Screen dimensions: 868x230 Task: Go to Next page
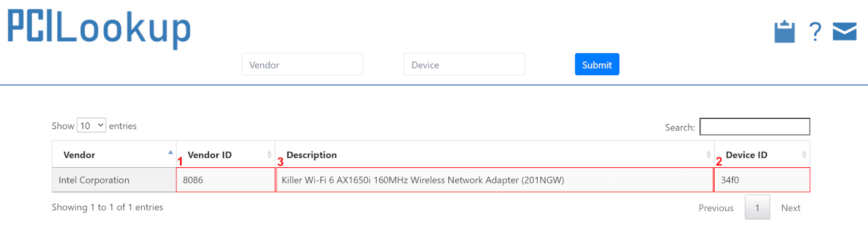coord(790,208)
